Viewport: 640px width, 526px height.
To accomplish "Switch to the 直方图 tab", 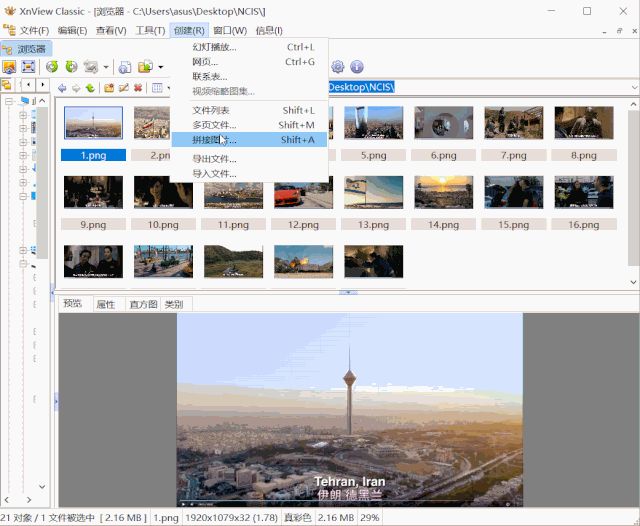I will point(143,304).
